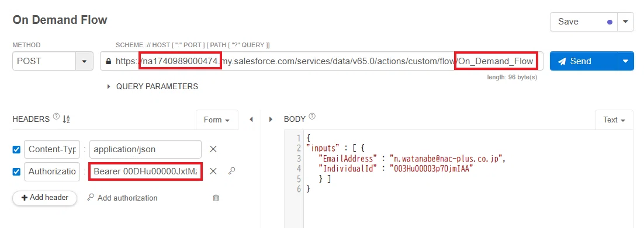Click the Save button
Image resolution: width=644 pixels, height=228 pixels.
pos(584,22)
